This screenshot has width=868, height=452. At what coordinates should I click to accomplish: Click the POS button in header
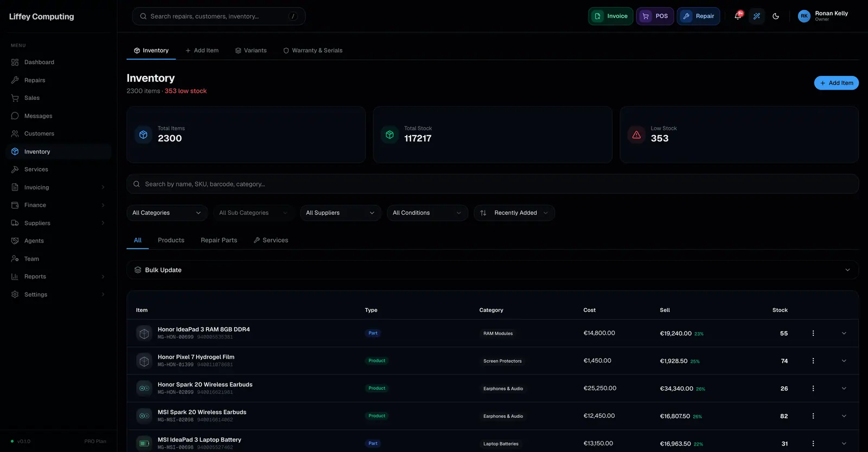coord(655,16)
